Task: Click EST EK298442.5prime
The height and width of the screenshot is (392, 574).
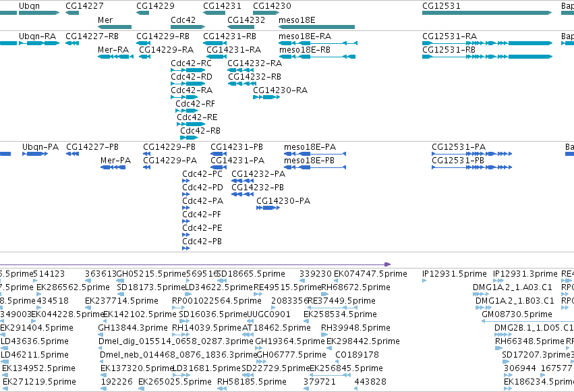Action: tap(363, 341)
